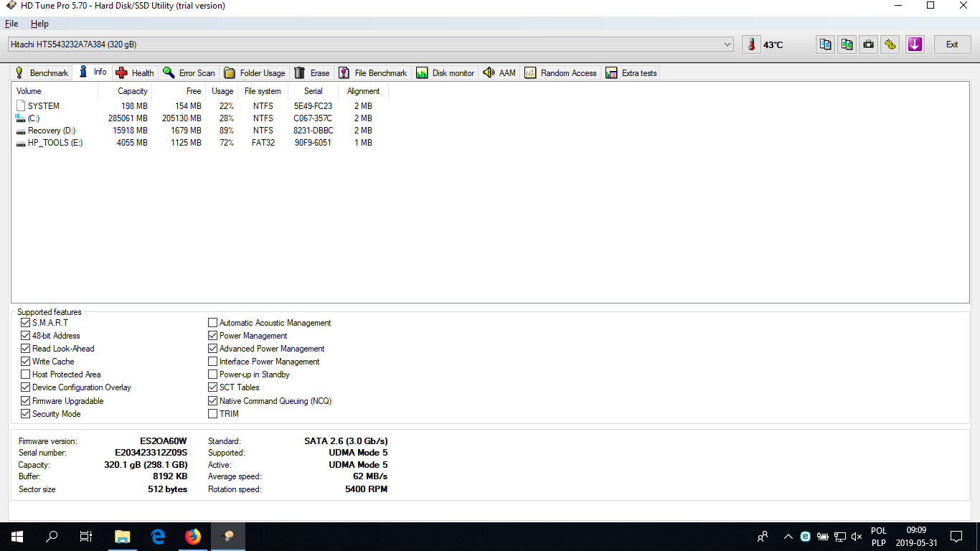Click the purple down-arrow minimize-to-tray icon
The image size is (980, 551).
(915, 44)
